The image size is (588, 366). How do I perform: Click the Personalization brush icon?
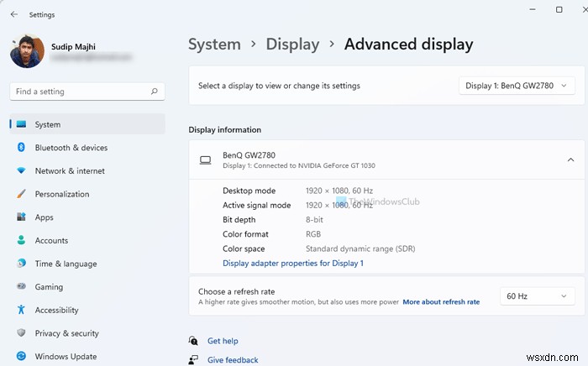21,194
